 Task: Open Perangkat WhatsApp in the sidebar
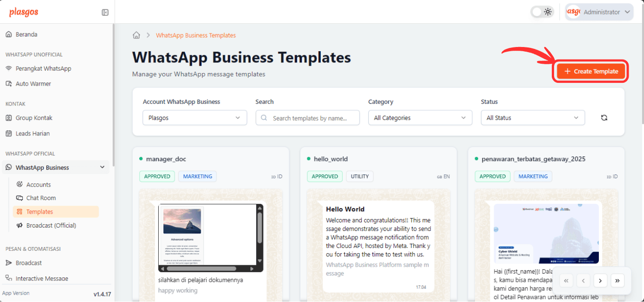[x=43, y=68]
